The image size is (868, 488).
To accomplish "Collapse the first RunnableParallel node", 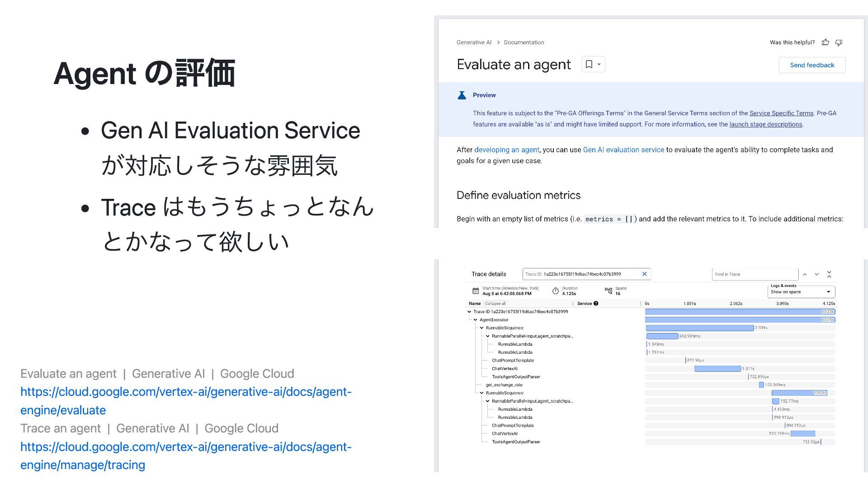I will point(488,336).
